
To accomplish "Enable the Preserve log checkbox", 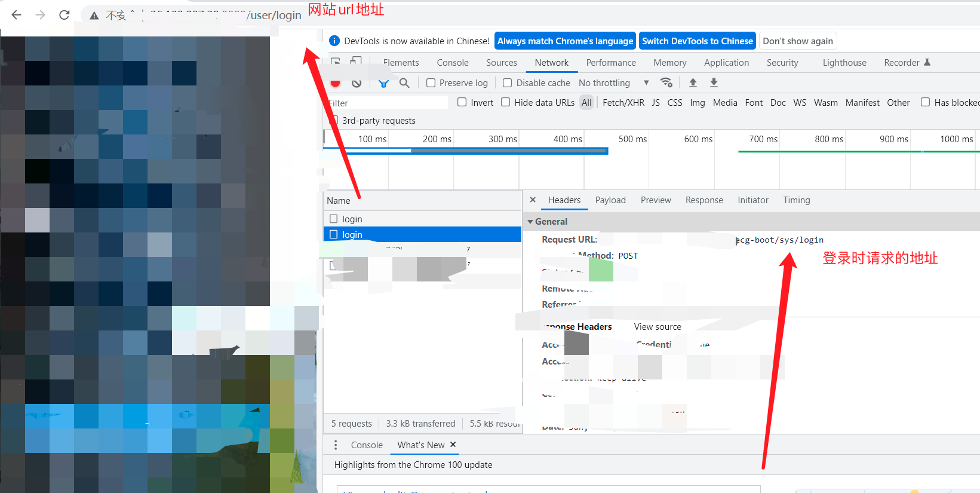I will 431,83.
